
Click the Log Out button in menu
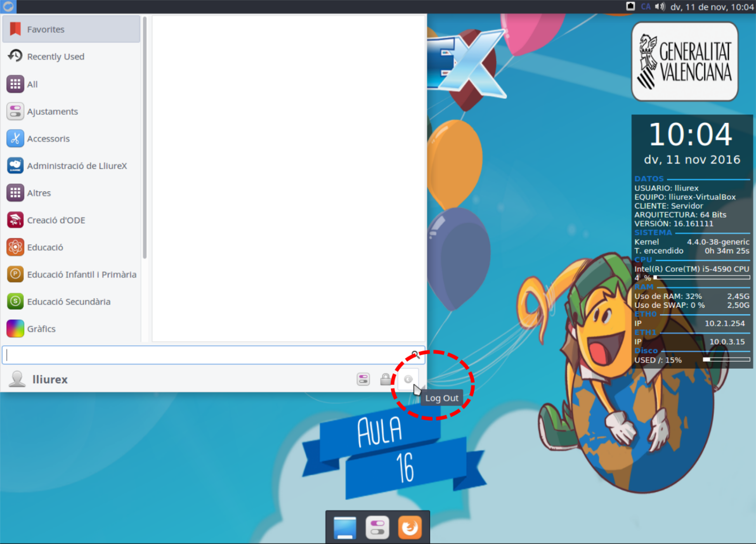click(408, 379)
